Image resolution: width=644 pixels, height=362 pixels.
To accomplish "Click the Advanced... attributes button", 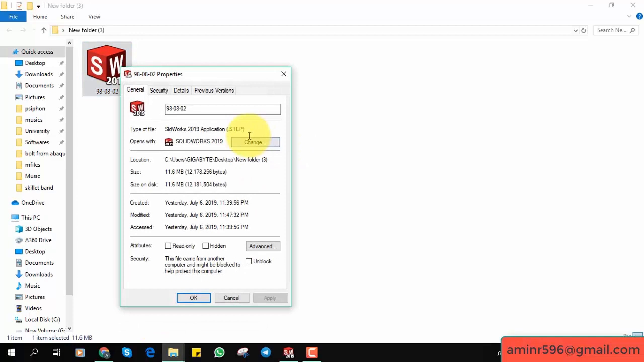I will pos(263,246).
